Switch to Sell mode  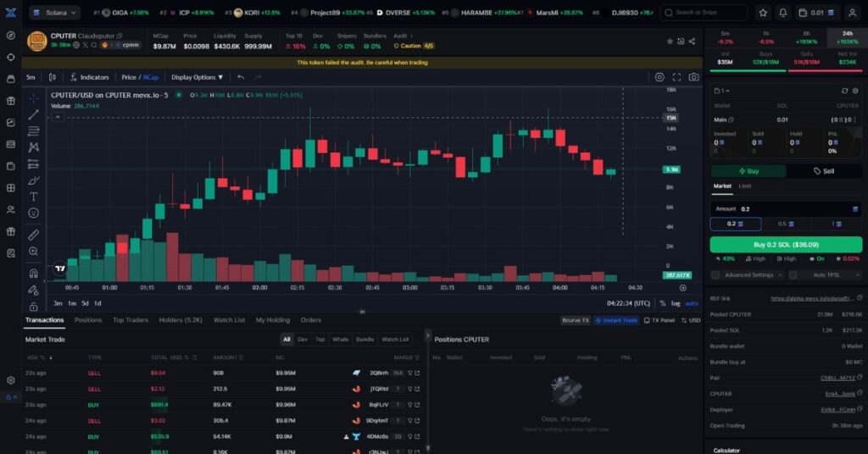[x=824, y=171]
